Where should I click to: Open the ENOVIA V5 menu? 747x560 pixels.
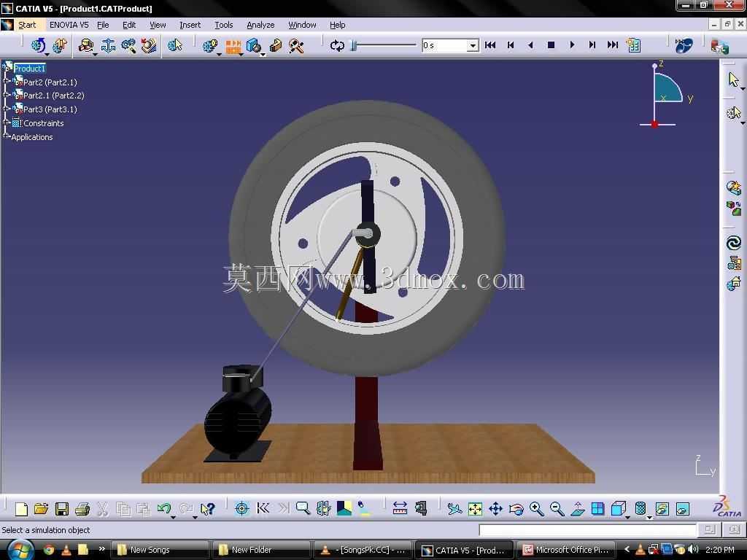coord(69,25)
